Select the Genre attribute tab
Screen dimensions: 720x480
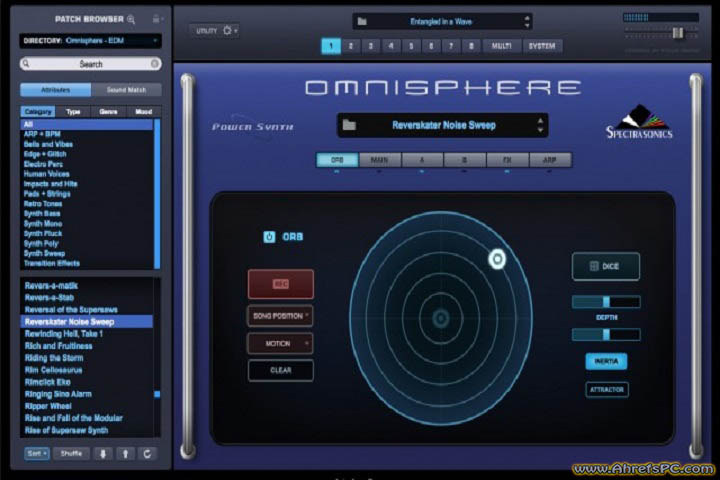(108, 112)
